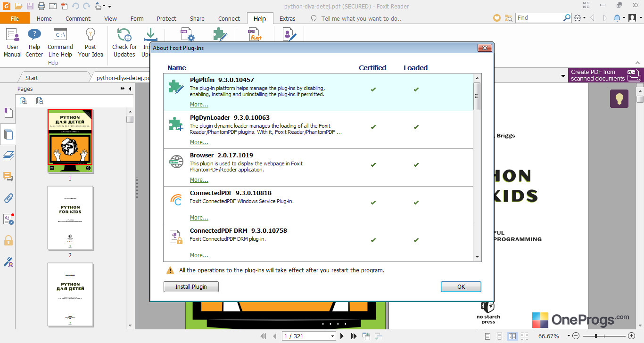Click the reduce page thumbnails icon

[x=40, y=100]
